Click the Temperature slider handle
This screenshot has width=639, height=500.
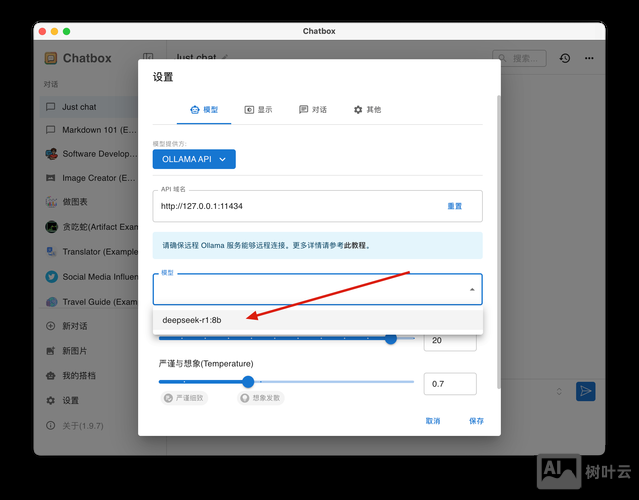(248, 381)
